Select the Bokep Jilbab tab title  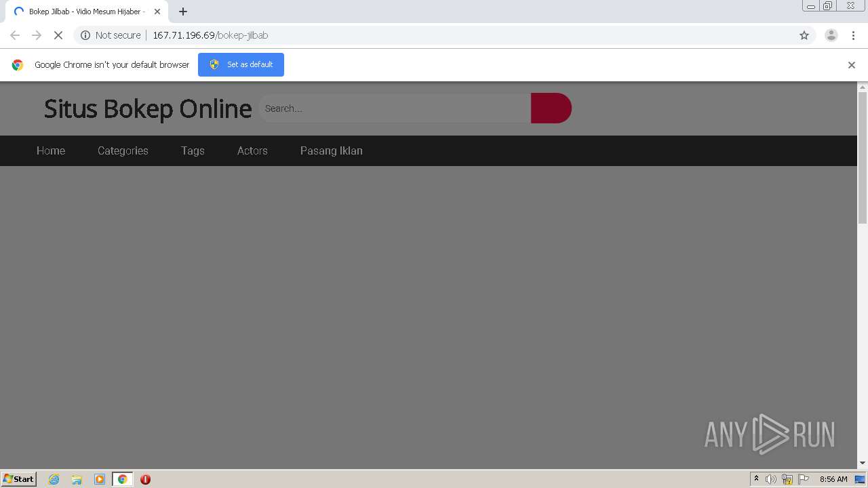(87, 12)
